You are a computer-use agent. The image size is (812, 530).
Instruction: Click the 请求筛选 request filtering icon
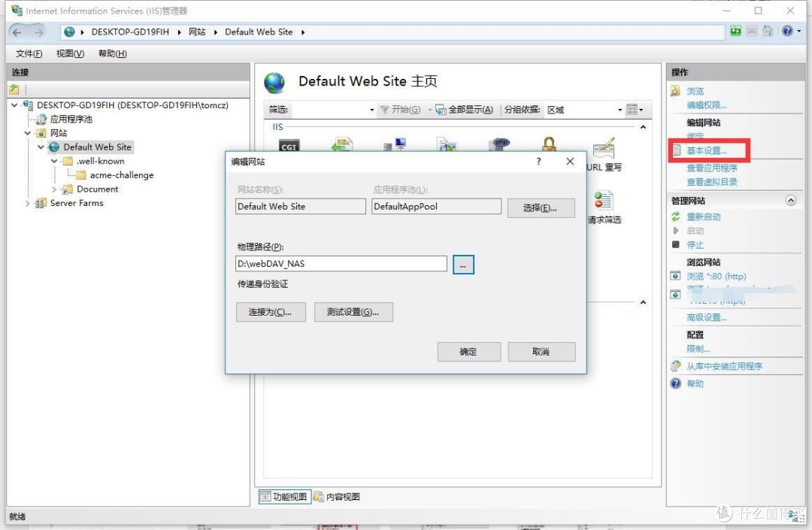[603, 201]
